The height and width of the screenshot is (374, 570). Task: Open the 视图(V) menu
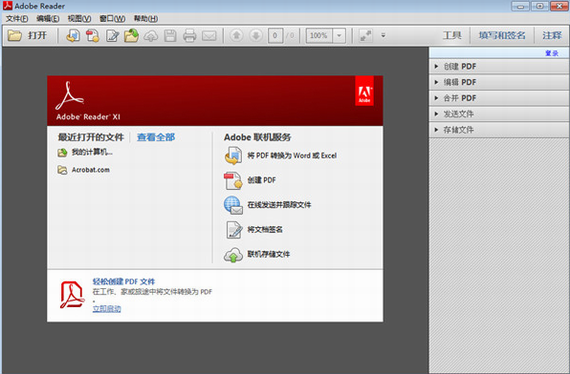(x=79, y=19)
